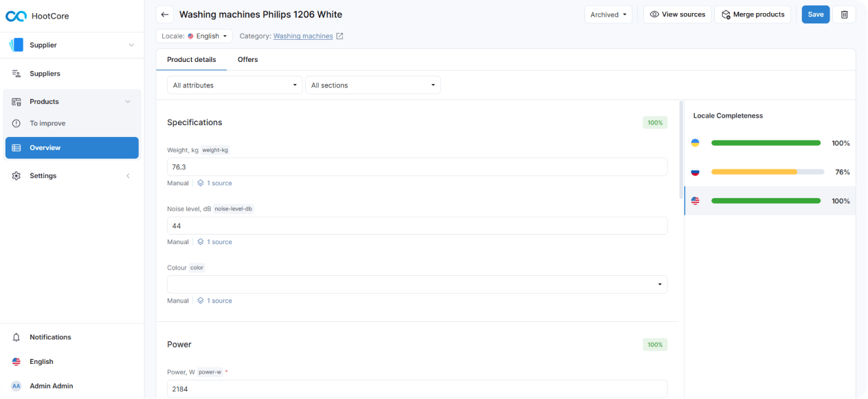Click the Merge products icon
The image size is (868, 399).
point(726,14)
